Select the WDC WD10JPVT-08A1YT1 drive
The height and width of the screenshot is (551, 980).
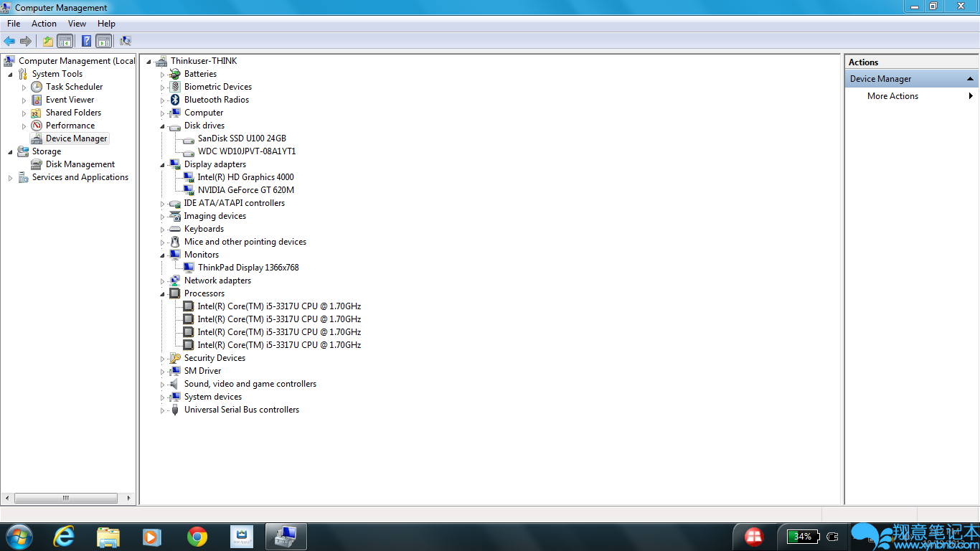247,151
